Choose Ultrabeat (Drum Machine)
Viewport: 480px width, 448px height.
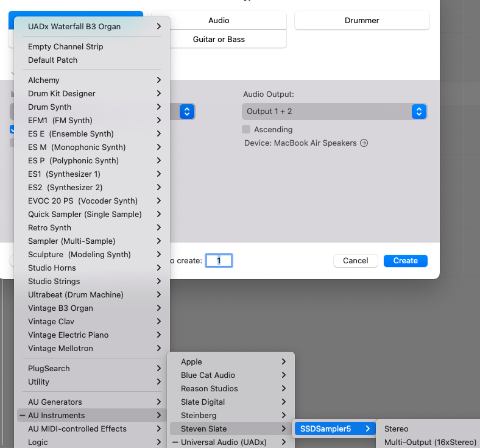92,295
